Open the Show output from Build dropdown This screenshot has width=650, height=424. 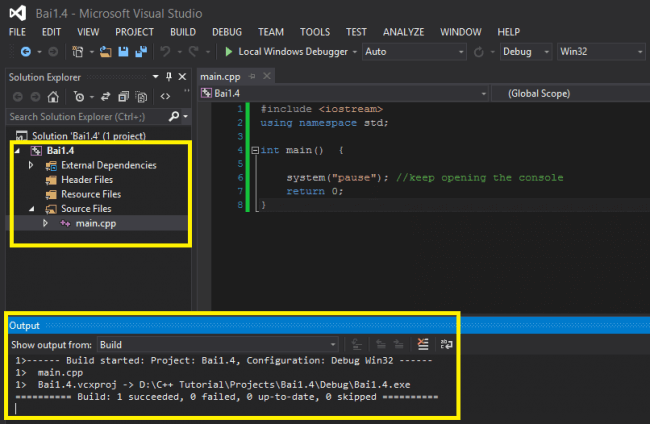pos(218,345)
